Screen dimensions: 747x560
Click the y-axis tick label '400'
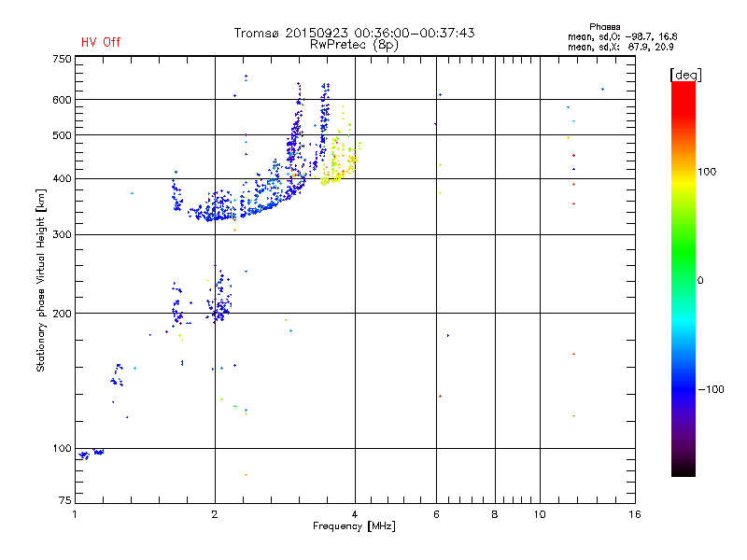(x=63, y=179)
